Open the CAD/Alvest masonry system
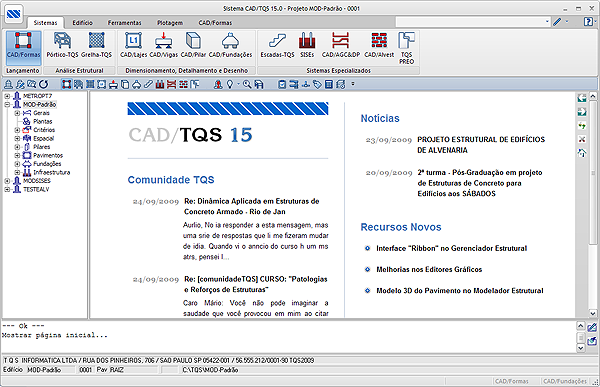Image resolution: width=600 pixels, height=387 pixels. pyautogui.click(x=379, y=45)
